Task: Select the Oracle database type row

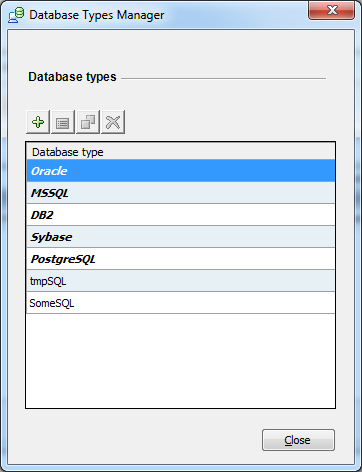Action: click(181, 171)
